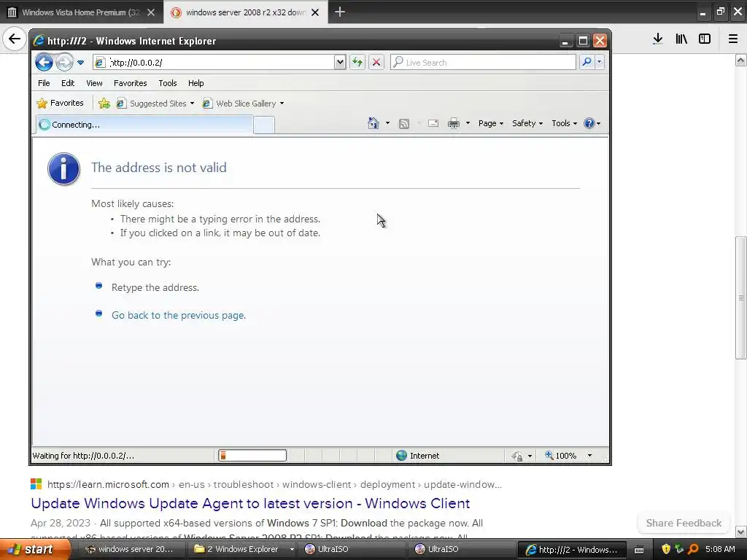The image size is (747, 560).
Task: Click the Home icon in command bar
Action: [x=373, y=123]
